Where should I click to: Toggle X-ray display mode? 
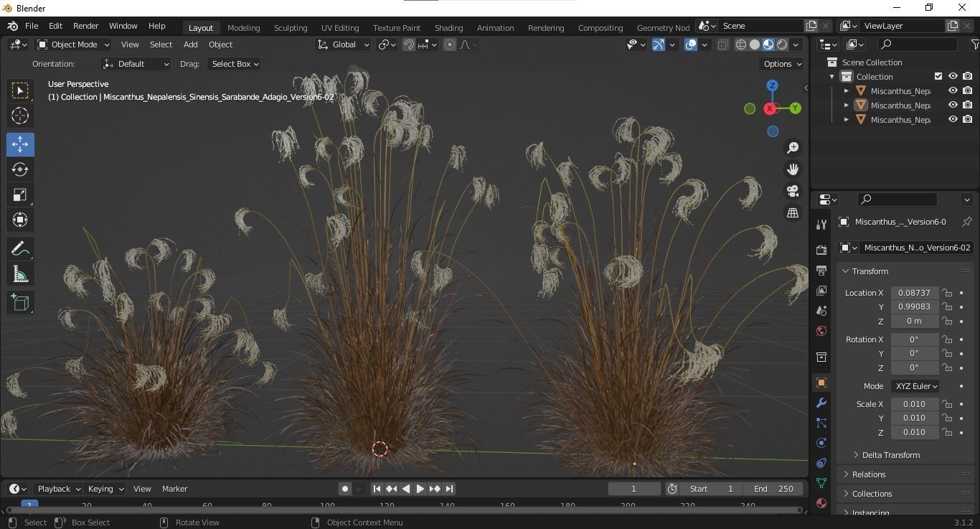722,45
